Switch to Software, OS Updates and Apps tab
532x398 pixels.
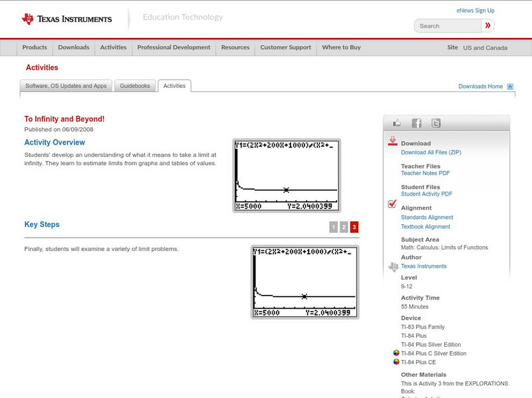tap(66, 86)
